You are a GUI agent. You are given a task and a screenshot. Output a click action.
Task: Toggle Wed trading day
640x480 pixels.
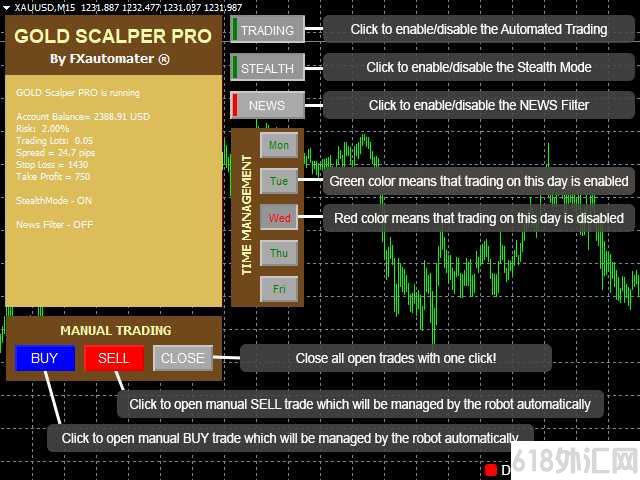click(279, 218)
